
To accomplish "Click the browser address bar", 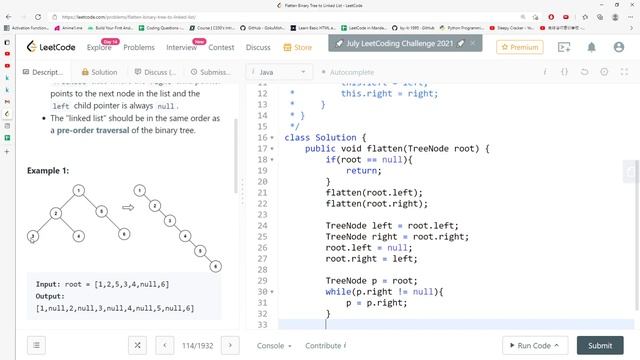I will click(286, 17).
